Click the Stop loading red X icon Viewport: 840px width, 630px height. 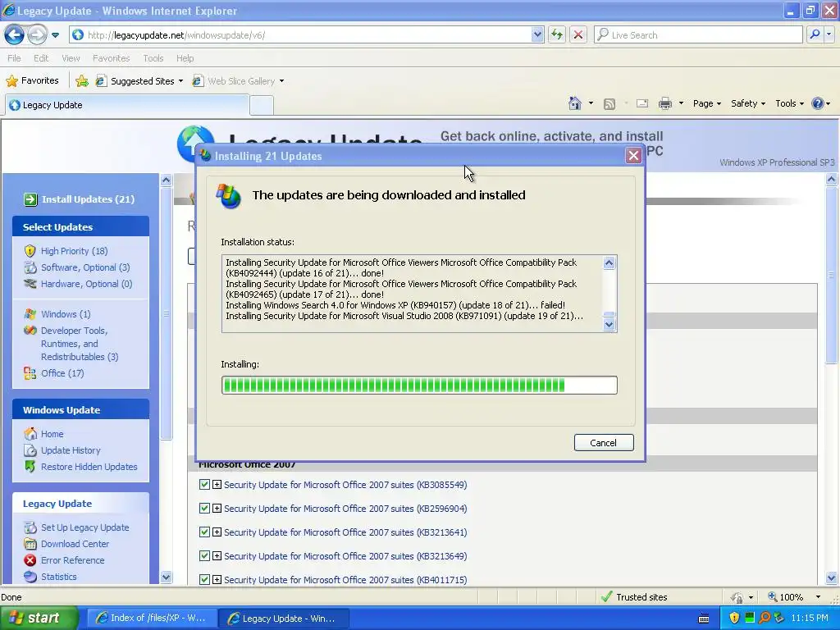[x=578, y=34]
